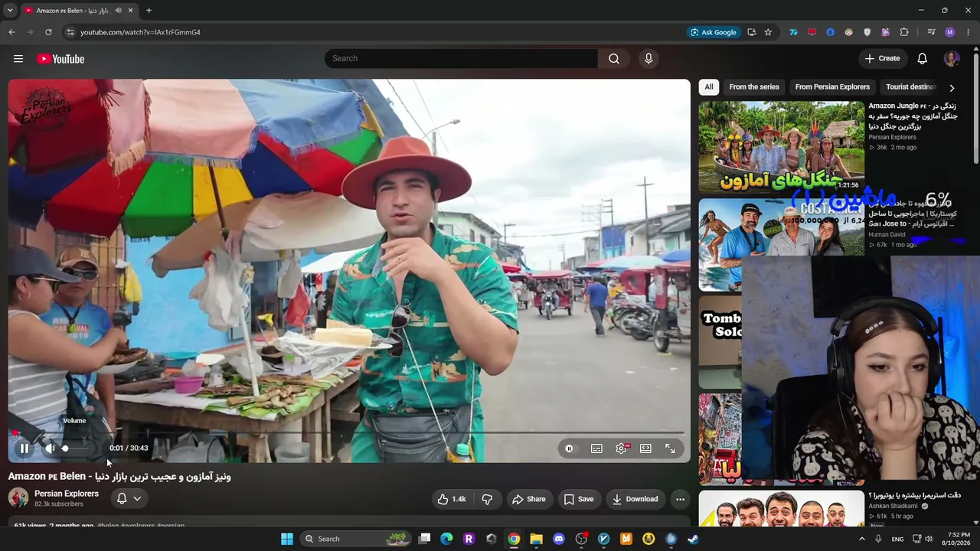
Task: Show more filter chips with right arrow
Action: tap(952, 88)
